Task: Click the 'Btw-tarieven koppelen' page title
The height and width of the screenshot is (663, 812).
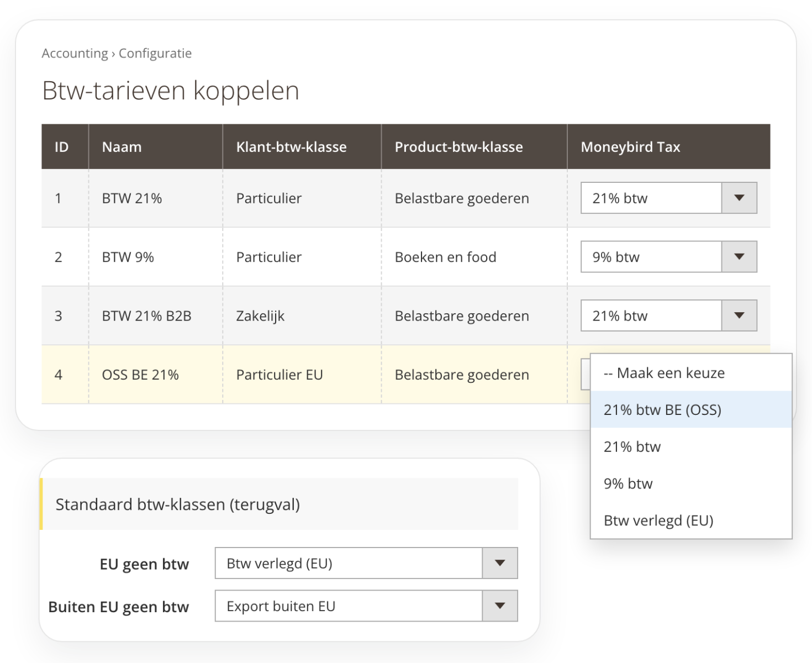Action: (x=171, y=91)
